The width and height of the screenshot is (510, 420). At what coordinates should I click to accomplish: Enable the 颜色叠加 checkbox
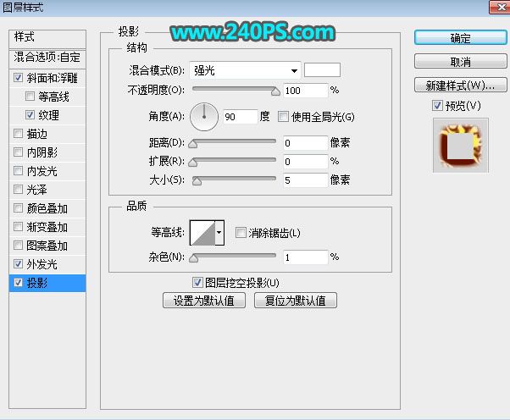pyautogui.click(x=19, y=208)
